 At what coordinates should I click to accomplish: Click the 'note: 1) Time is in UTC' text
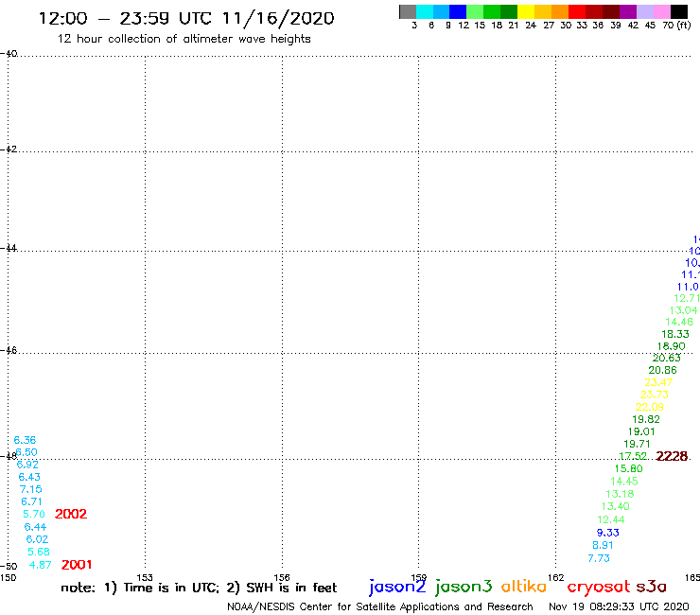[140, 588]
